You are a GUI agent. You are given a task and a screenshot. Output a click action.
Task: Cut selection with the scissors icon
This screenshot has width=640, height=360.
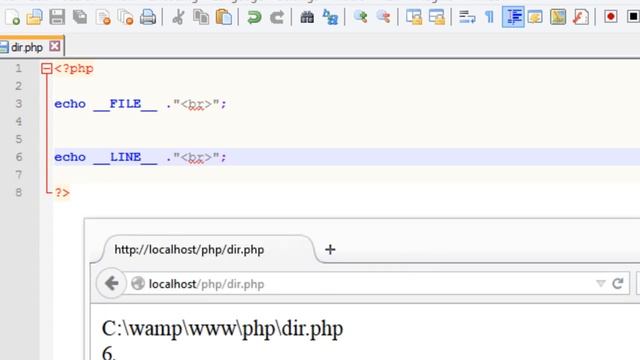tap(178, 17)
